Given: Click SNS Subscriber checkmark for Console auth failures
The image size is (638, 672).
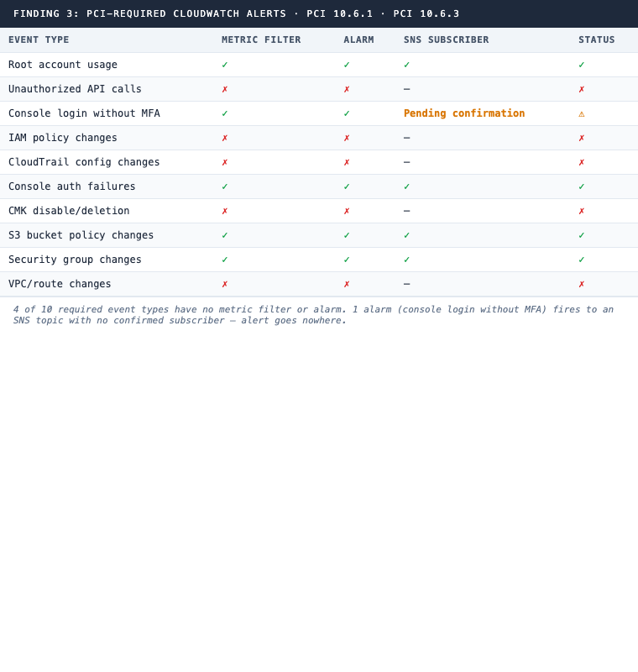Looking at the screenshot, I should [x=407, y=186].
